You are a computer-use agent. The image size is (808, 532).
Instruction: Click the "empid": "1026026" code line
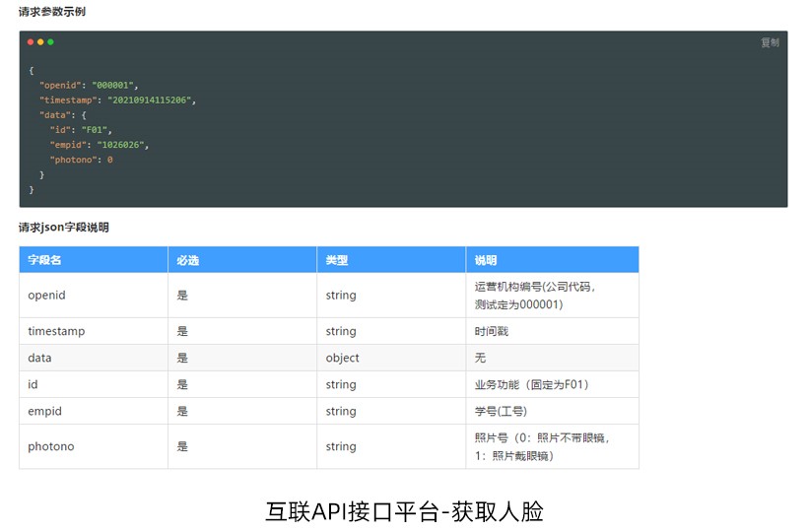(99, 145)
